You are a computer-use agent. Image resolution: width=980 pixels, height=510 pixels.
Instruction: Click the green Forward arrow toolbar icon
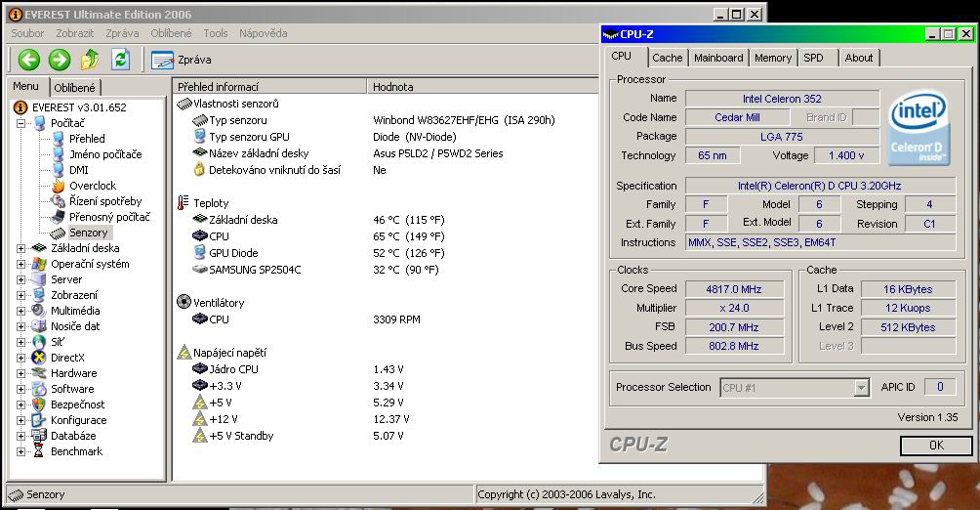[x=59, y=60]
